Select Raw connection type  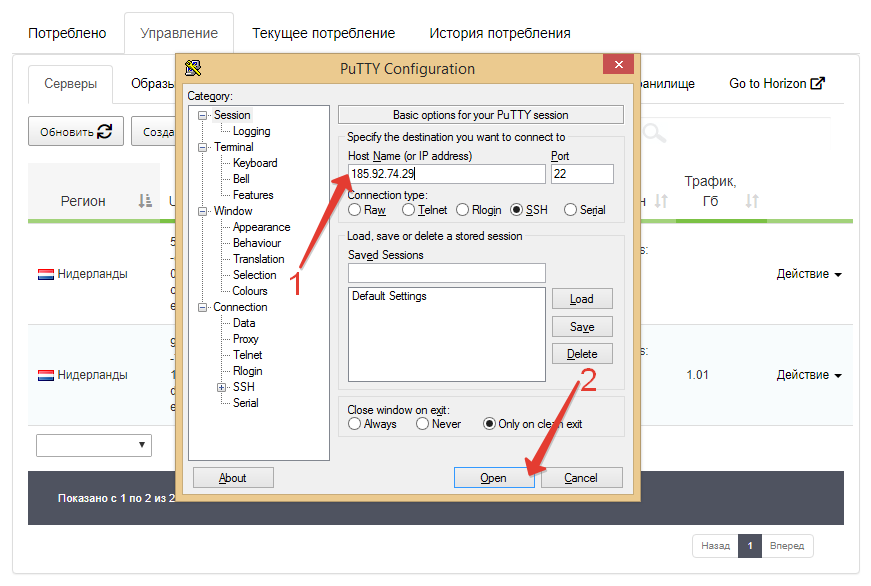tap(354, 210)
